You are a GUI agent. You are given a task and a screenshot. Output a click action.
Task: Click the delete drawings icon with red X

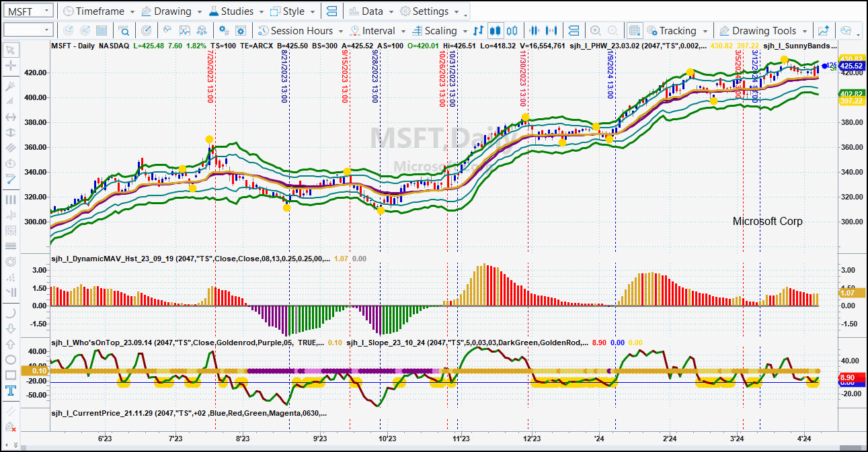pyautogui.click(x=11, y=426)
